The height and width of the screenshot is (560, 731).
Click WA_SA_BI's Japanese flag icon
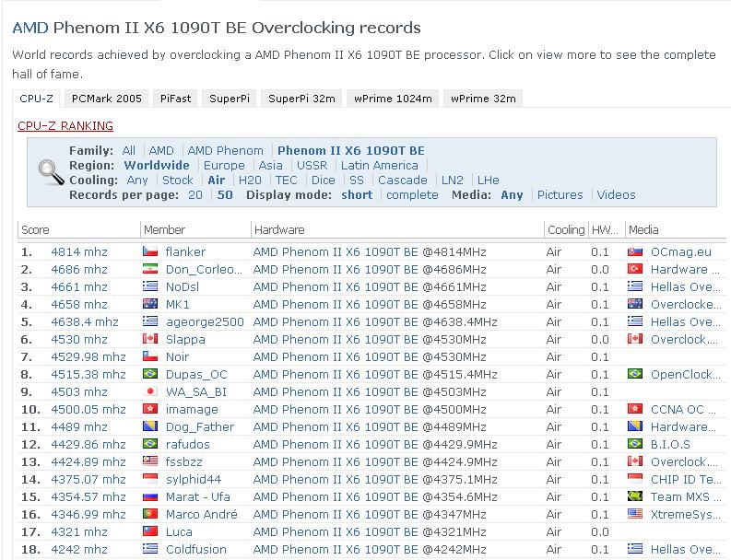point(150,391)
